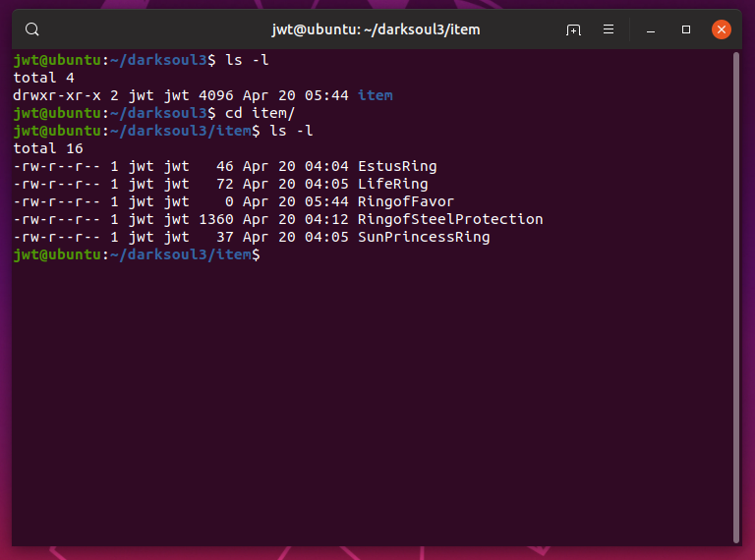Click the file name LifeRing
This screenshot has width=755, height=560.
tap(393, 184)
